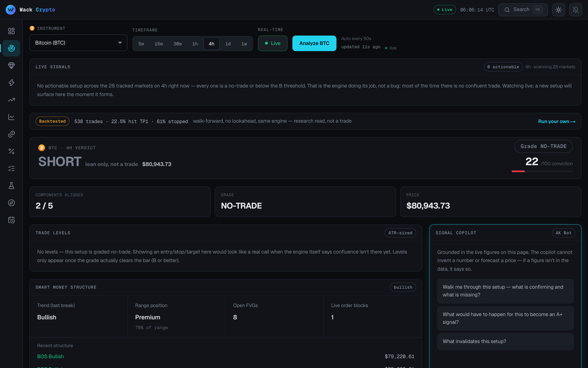Ask copilot to walk through this setup
The width and height of the screenshot is (588, 368).
(505, 291)
